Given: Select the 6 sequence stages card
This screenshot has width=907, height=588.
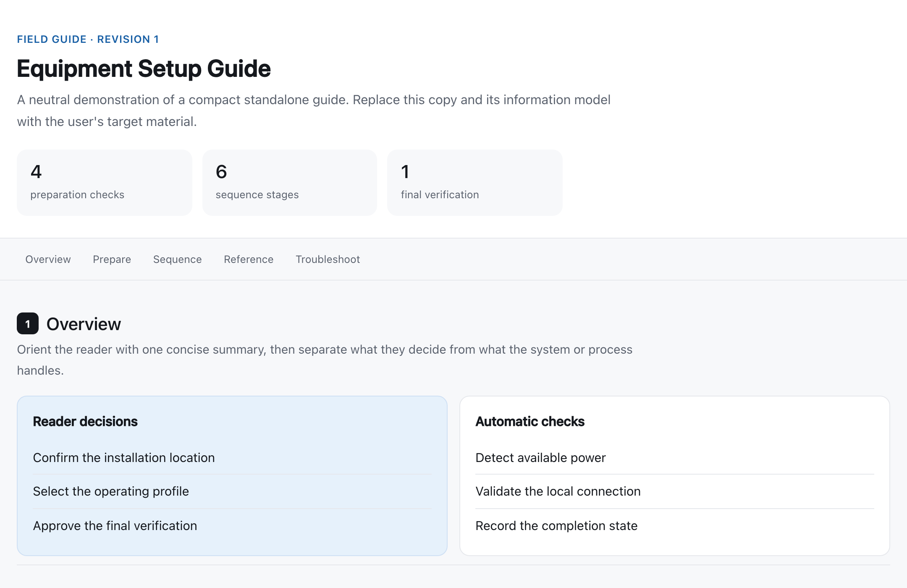Looking at the screenshot, I should 290,183.
